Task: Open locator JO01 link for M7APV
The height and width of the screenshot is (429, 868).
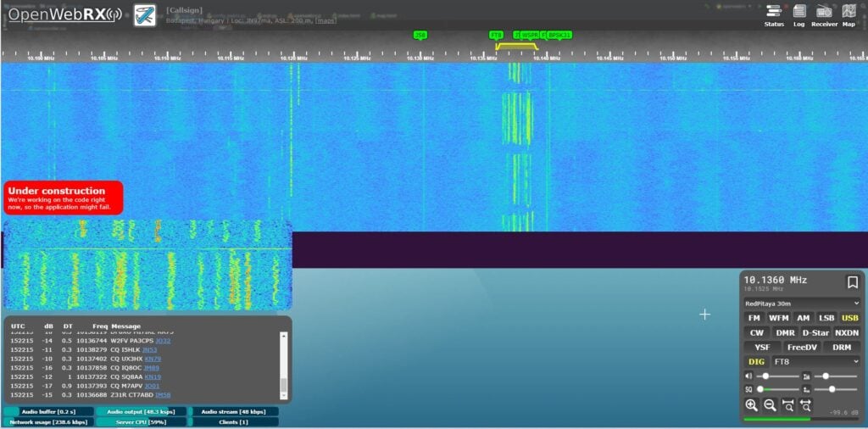Action: [152, 386]
